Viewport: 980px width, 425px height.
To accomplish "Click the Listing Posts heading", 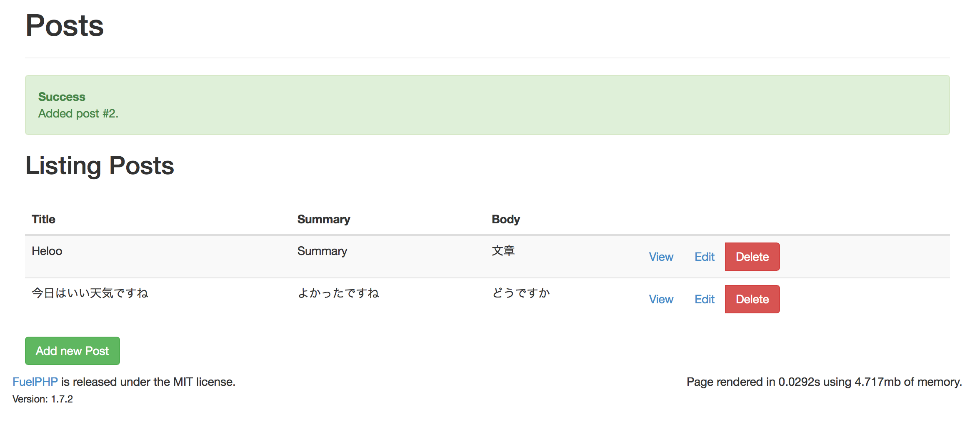I will click(100, 166).
